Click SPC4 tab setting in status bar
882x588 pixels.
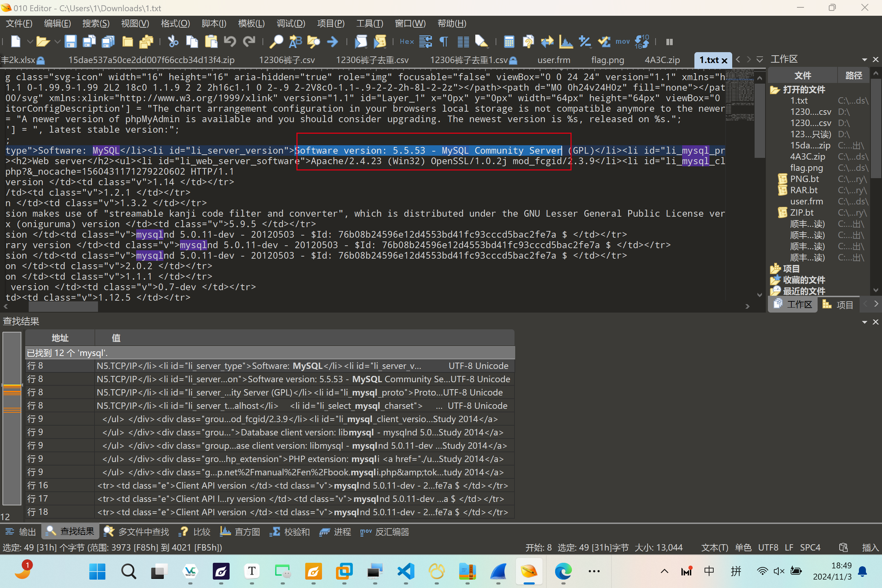tap(810, 547)
